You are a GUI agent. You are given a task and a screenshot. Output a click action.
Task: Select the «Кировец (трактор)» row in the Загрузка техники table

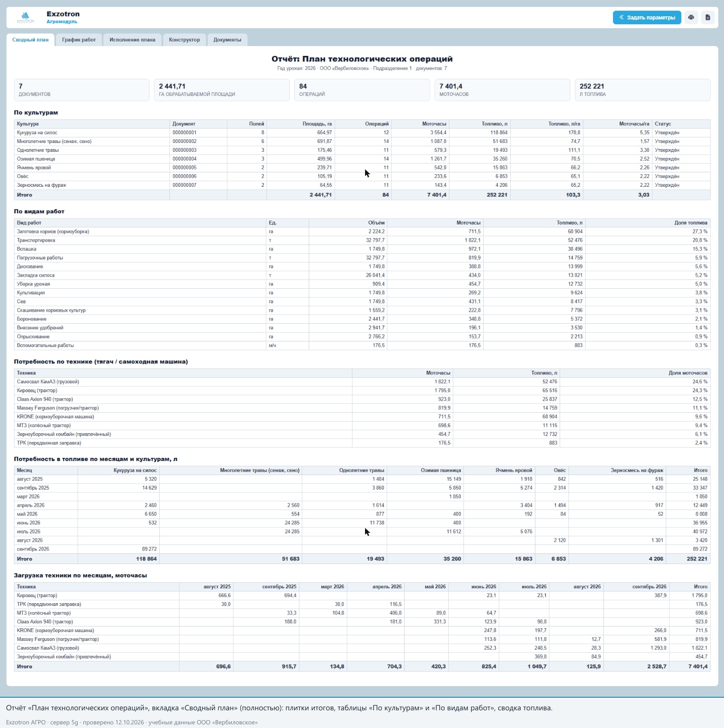pos(362,596)
